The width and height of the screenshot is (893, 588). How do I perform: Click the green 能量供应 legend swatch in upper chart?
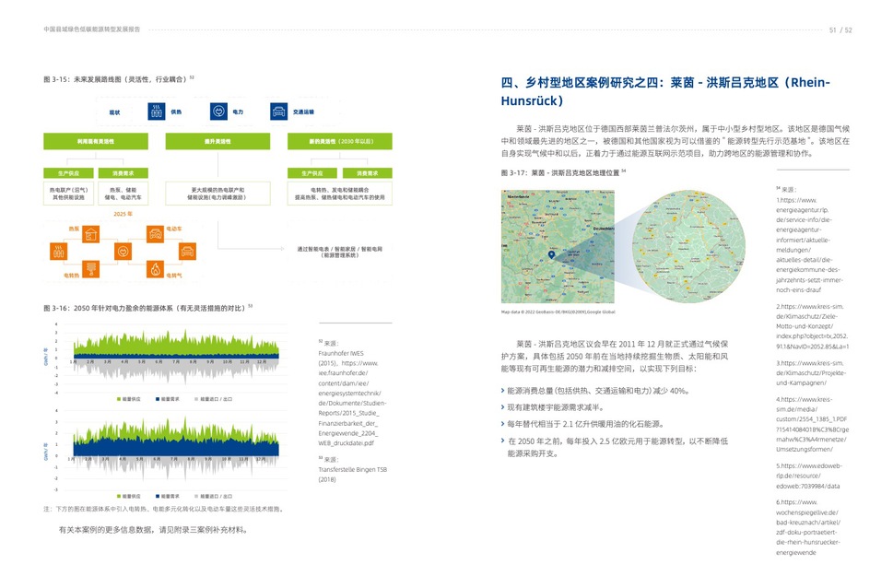119,398
